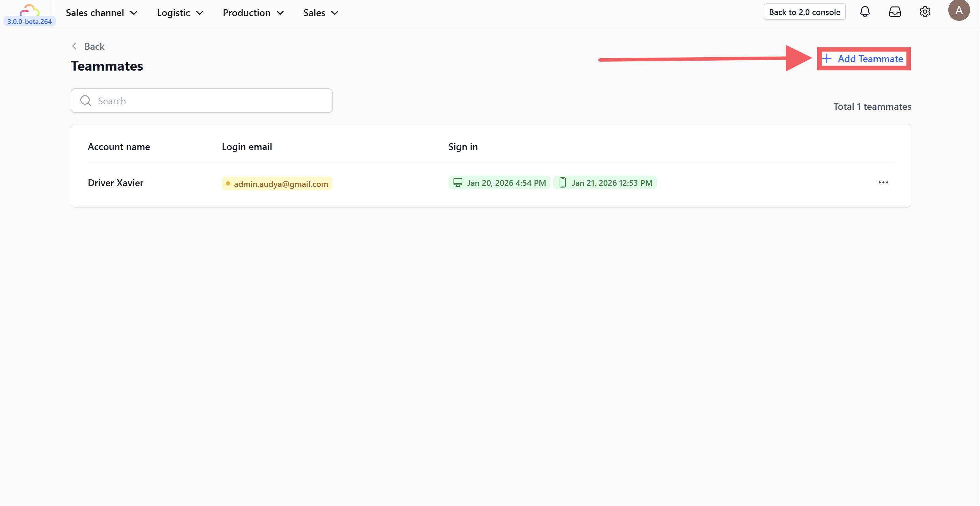Open Driver Xavier's three-dot actions menu
The height and width of the screenshot is (506, 980).
pos(883,183)
